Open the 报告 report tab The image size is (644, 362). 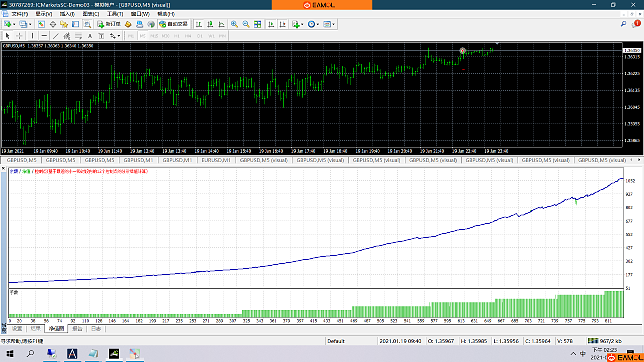[x=77, y=329]
